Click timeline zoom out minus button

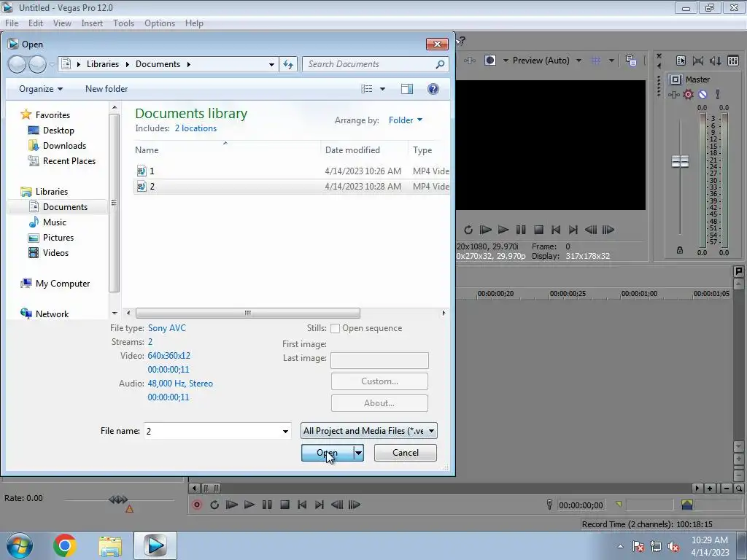tap(726, 488)
